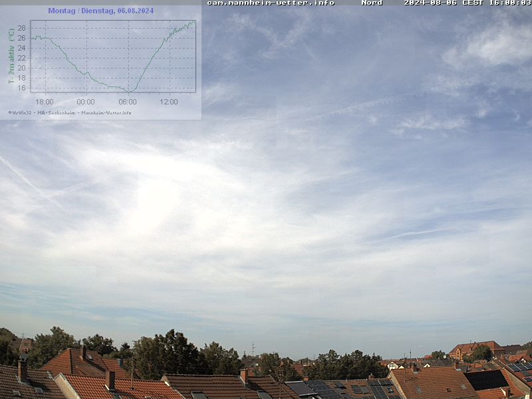Click the 22 value on temperature axis
Viewport: 532px width, 399px height.
coord(21,58)
